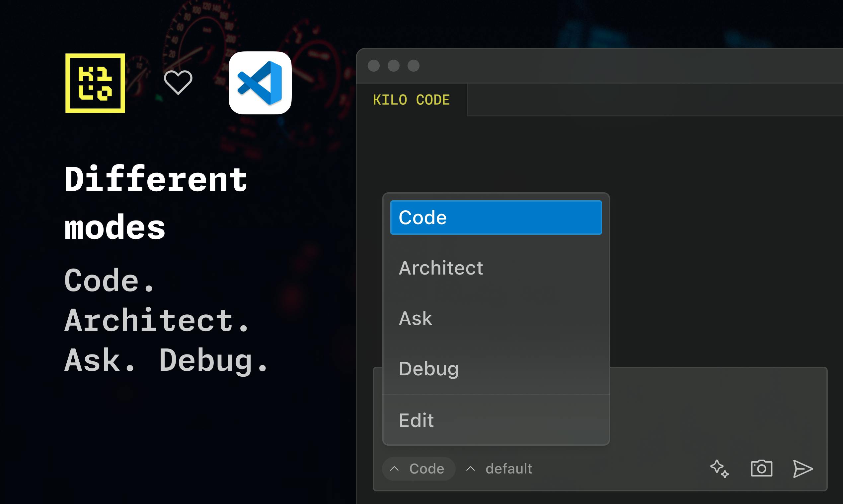Screen dimensions: 843x504
Task: Click the heart outline icon
Action: (178, 83)
